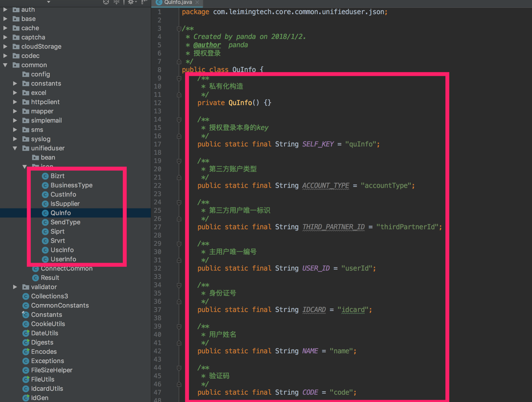Toggle fold marker at line 39 comment

(x=179, y=326)
